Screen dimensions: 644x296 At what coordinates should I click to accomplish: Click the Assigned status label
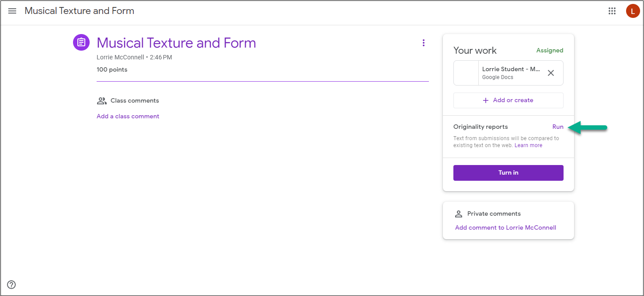pyautogui.click(x=550, y=51)
